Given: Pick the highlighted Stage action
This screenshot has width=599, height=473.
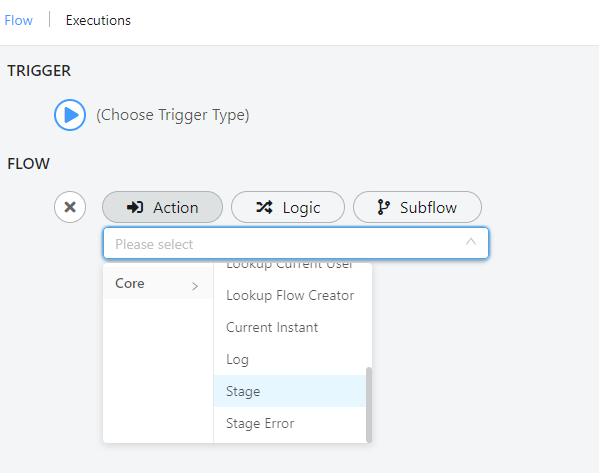Looking at the screenshot, I should 290,391.
